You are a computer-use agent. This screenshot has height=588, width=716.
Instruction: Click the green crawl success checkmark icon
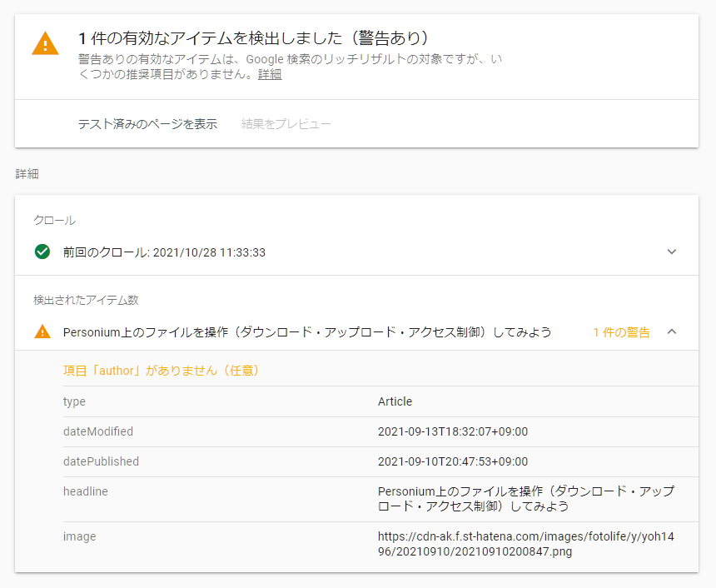pos(42,252)
